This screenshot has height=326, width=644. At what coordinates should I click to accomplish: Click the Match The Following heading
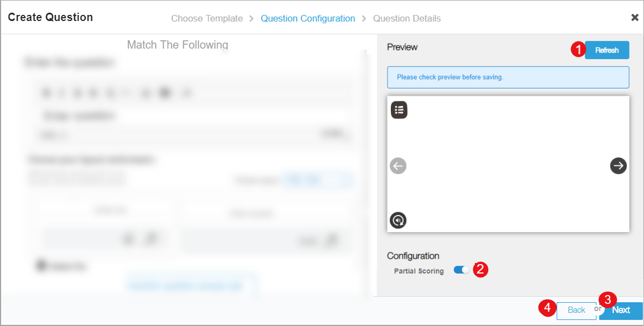[177, 45]
